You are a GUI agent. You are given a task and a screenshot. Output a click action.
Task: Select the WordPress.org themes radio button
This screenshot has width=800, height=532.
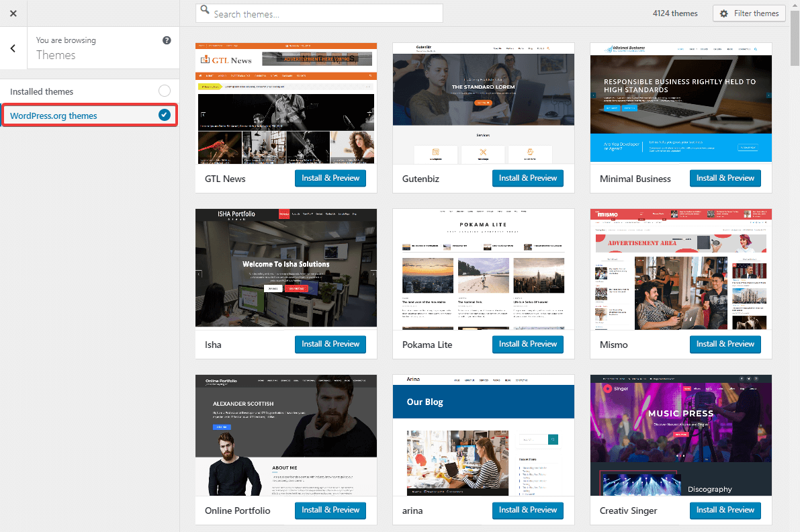pos(164,114)
